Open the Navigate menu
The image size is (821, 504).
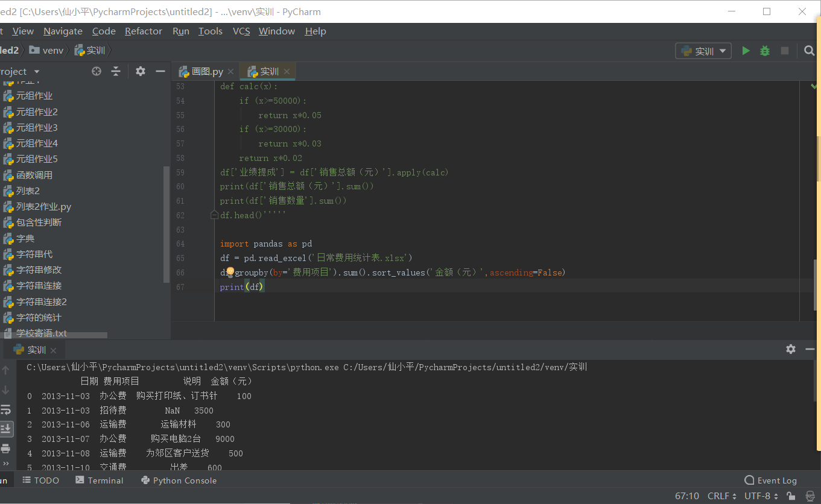click(x=63, y=31)
